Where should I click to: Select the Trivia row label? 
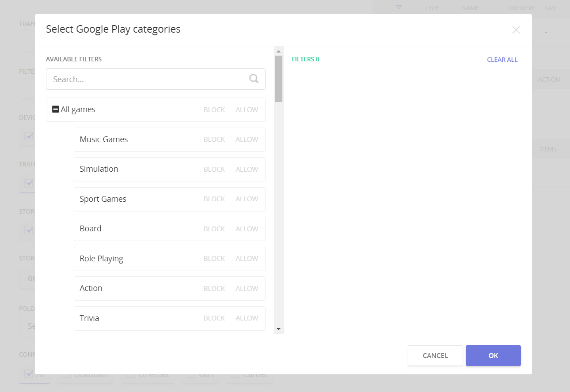click(89, 318)
